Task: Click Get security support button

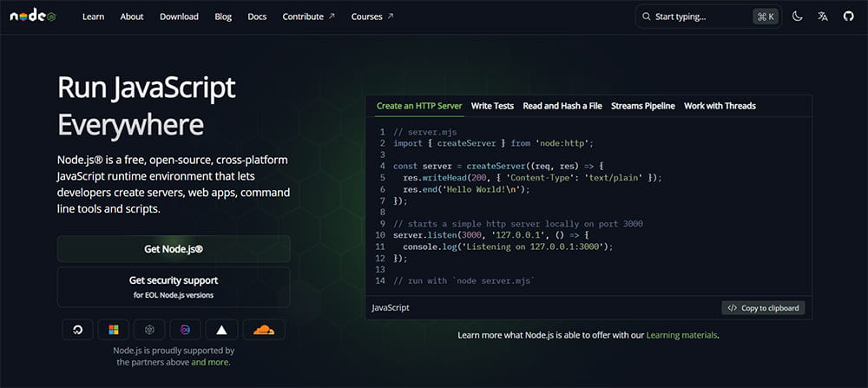Action: (174, 287)
